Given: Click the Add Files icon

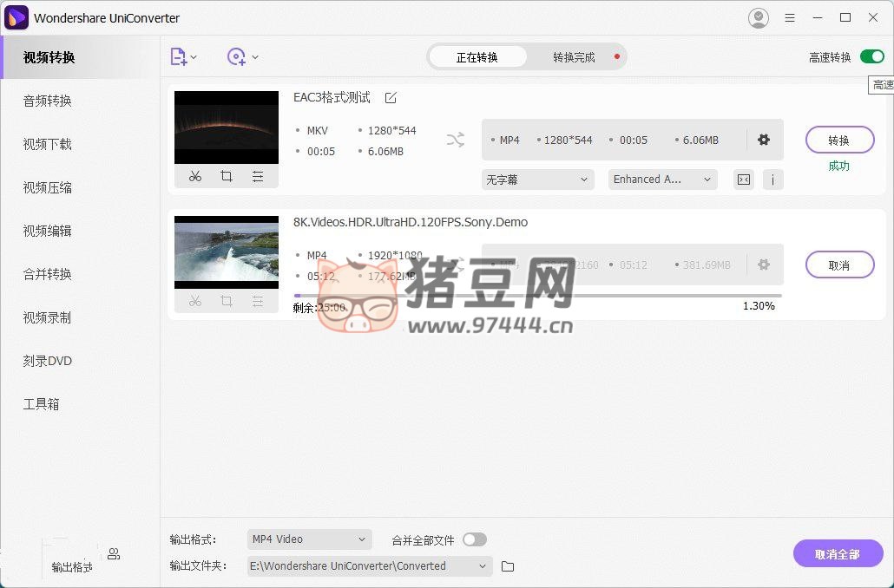Looking at the screenshot, I should [179, 57].
